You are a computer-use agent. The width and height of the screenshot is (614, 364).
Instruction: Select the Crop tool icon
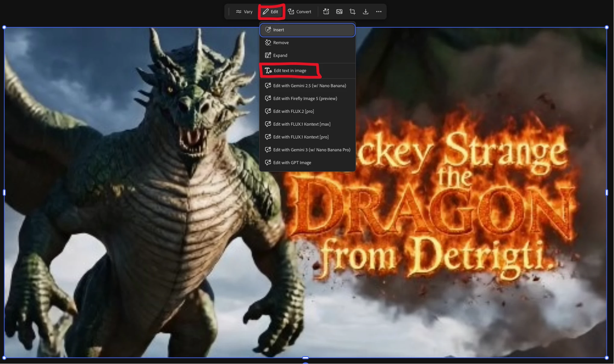pyautogui.click(x=352, y=12)
